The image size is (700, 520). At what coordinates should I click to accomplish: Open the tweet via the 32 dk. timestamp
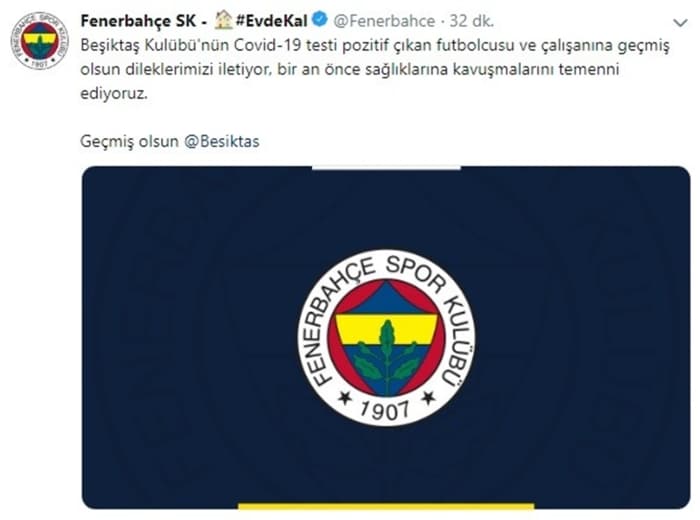(x=472, y=21)
